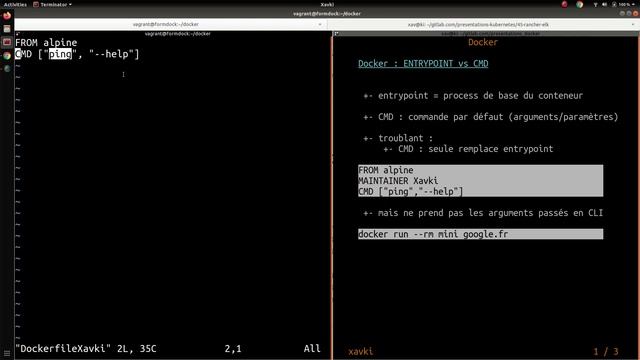This screenshot has height=360, width=640.
Task: Launch Chrome from the dock
Action: [7, 56]
